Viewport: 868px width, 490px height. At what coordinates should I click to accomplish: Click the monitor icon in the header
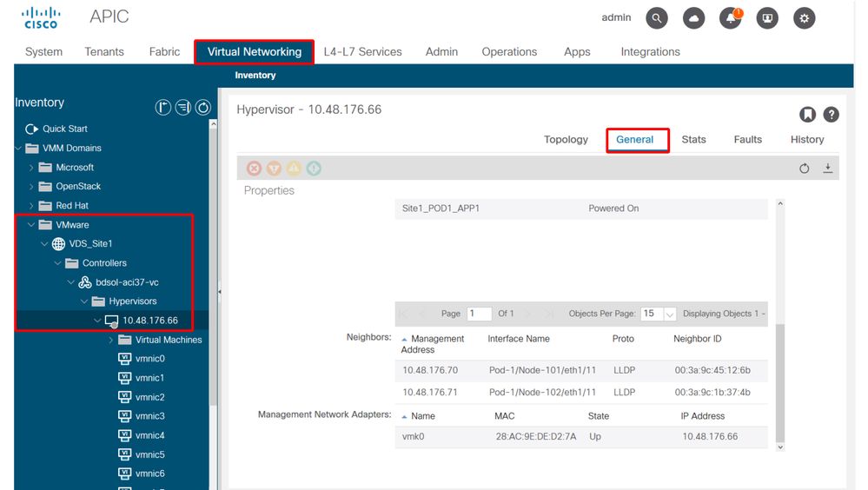click(767, 18)
